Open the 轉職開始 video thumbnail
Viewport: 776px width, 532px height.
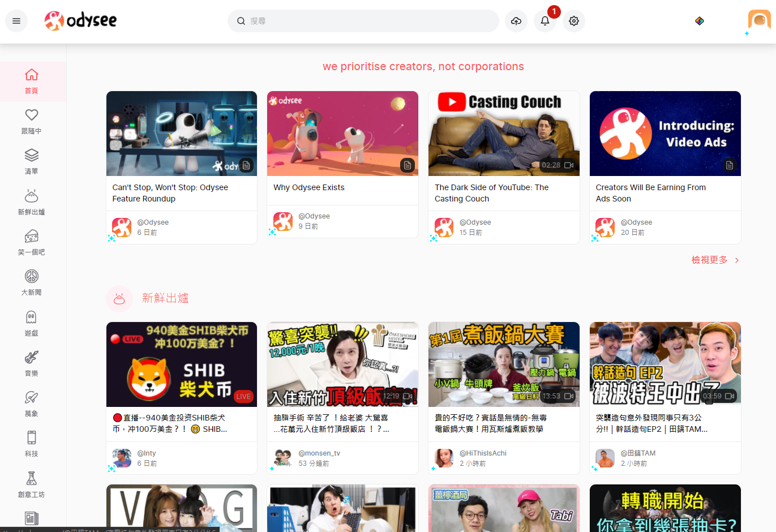click(665, 508)
